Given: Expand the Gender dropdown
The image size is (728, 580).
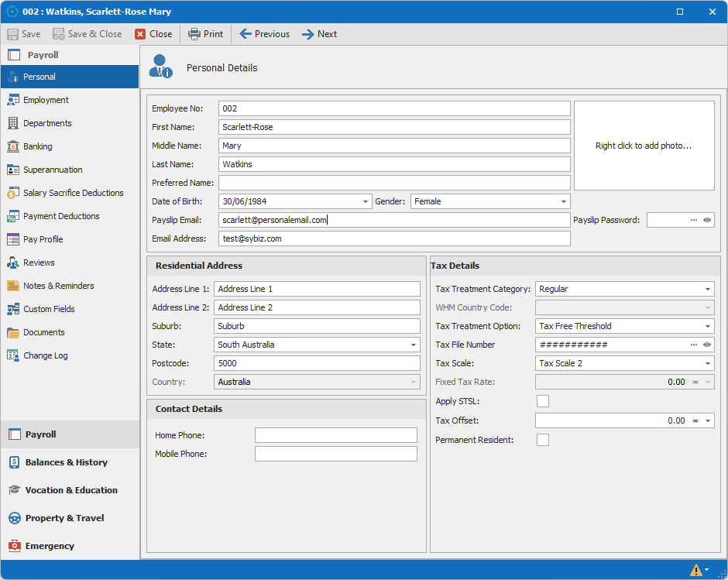Looking at the screenshot, I should pyautogui.click(x=564, y=201).
